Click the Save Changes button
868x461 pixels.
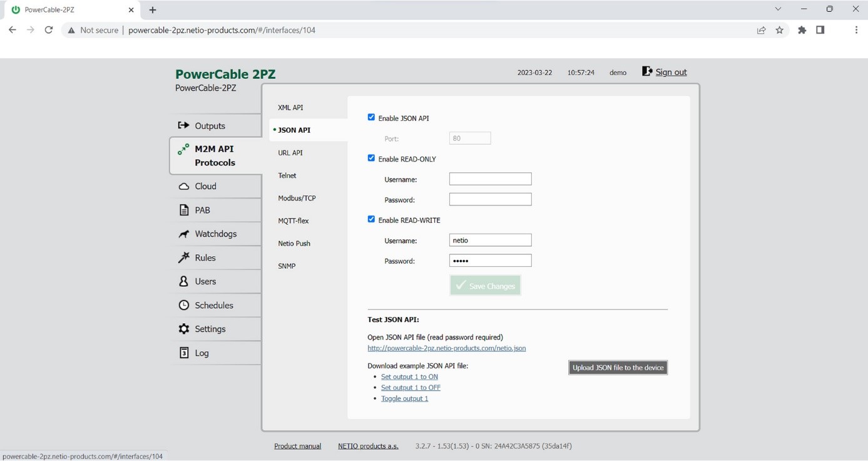pyautogui.click(x=485, y=286)
